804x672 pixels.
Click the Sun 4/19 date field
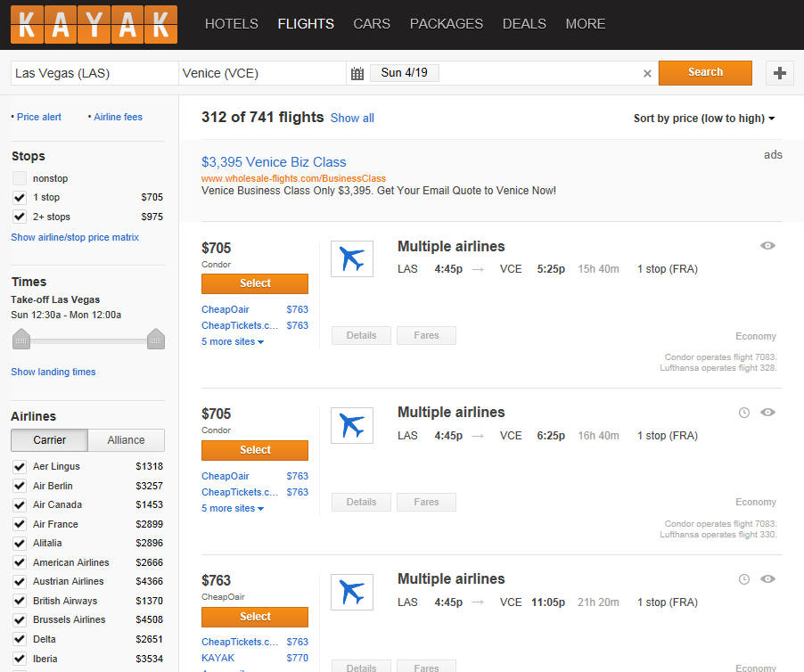coord(404,73)
